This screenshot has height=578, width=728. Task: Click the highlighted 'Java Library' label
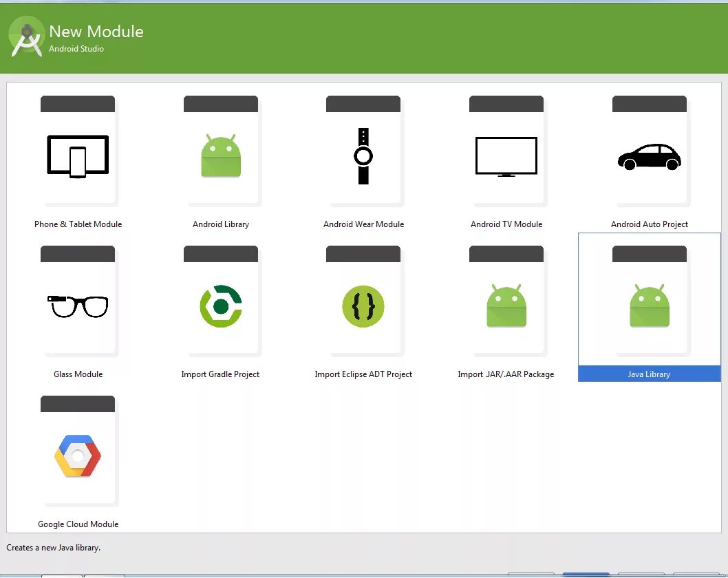coord(649,374)
